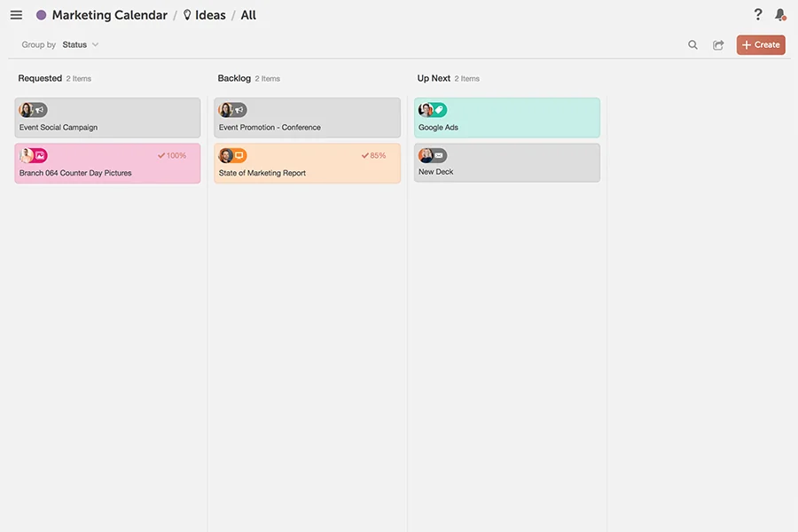Viewport: 798px width, 532px height.
Task: Click the notification bell icon
Action: coord(779,14)
